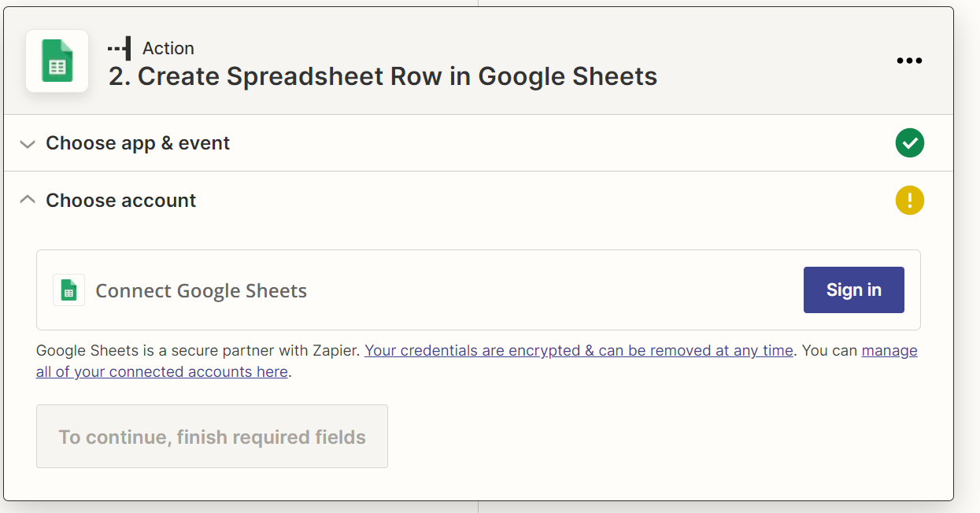Image resolution: width=980 pixels, height=513 pixels.
Task: Click the disabled 'To continue, finish required fields' button
Action: click(212, 437)
